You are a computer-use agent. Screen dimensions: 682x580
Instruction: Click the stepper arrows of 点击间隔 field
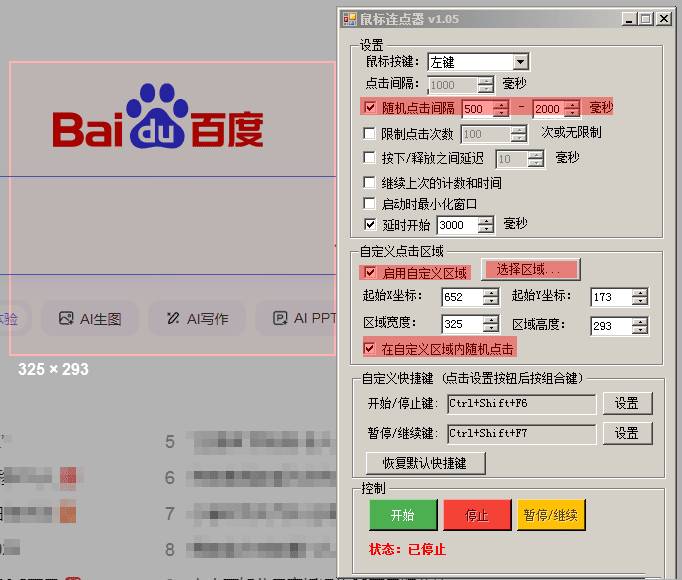coord(485,85)
